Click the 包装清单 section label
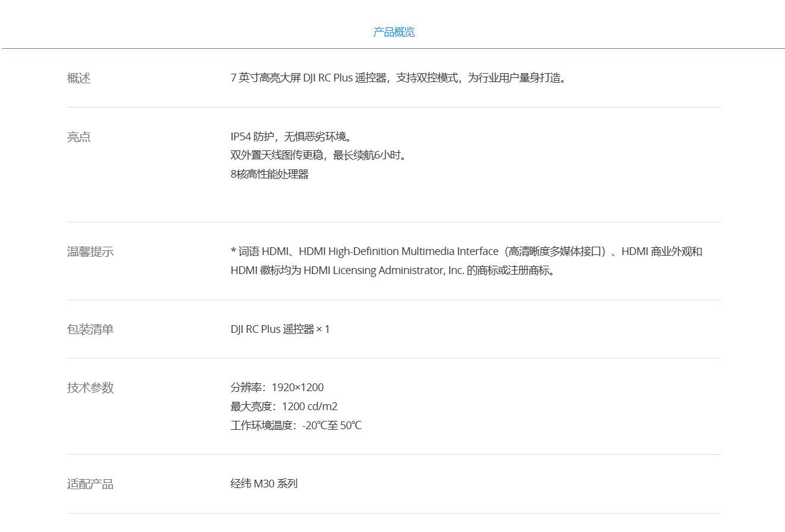The width and height of the screenshot is (785, 532). 90,329
